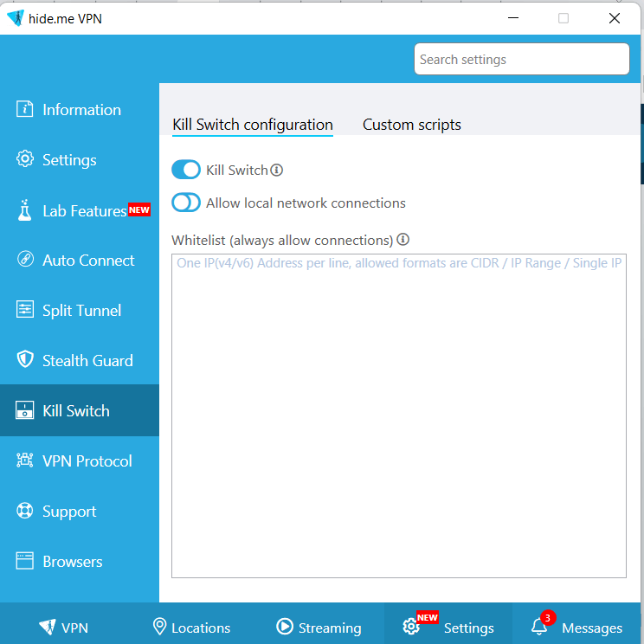Open Split Tunnel sliders icon
Viewport: 644px width, 644px height.
pos(25,310)
